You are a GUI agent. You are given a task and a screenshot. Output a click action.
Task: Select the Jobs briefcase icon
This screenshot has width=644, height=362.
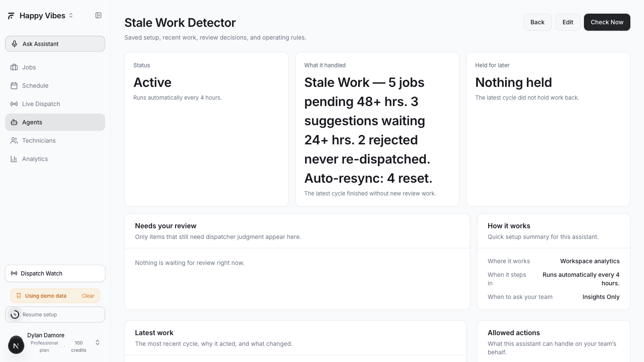(x=14, y=67)
